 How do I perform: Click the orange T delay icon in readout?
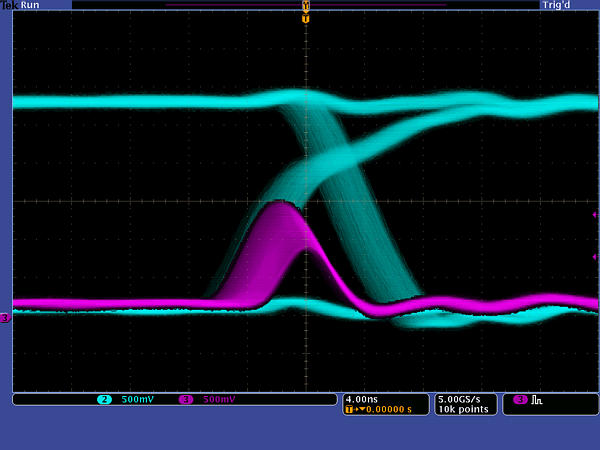coord(349,409)
